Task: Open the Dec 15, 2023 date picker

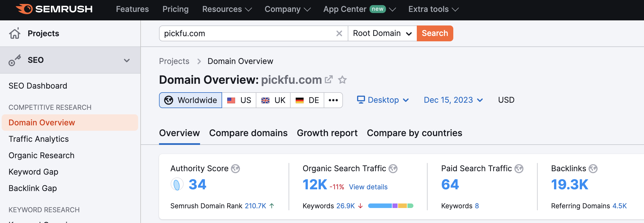Action: (453, 100)
